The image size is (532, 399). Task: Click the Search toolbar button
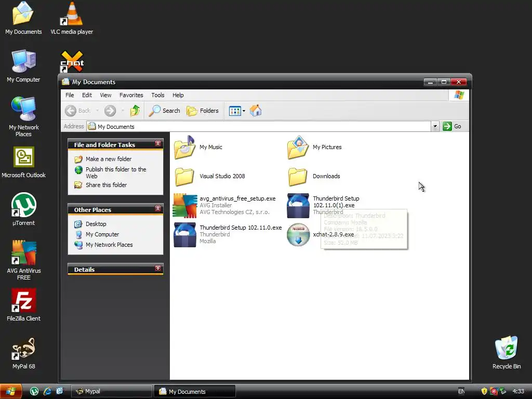[x=165, y=111]
